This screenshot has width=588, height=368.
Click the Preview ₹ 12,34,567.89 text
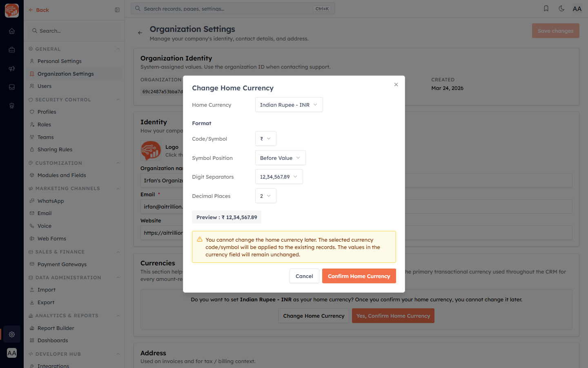(x=227, y=217)
